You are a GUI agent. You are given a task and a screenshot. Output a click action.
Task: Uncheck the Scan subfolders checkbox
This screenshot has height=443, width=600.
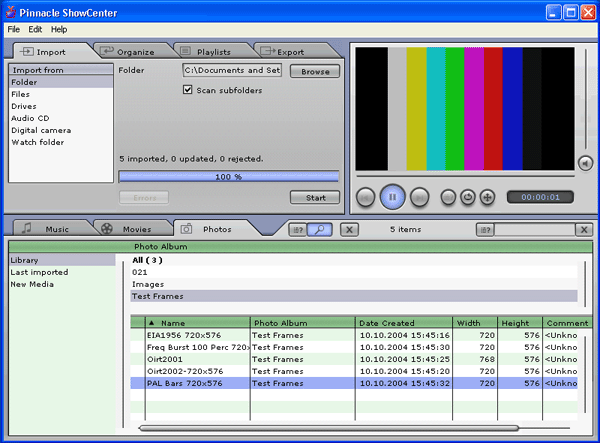(188, 90)
